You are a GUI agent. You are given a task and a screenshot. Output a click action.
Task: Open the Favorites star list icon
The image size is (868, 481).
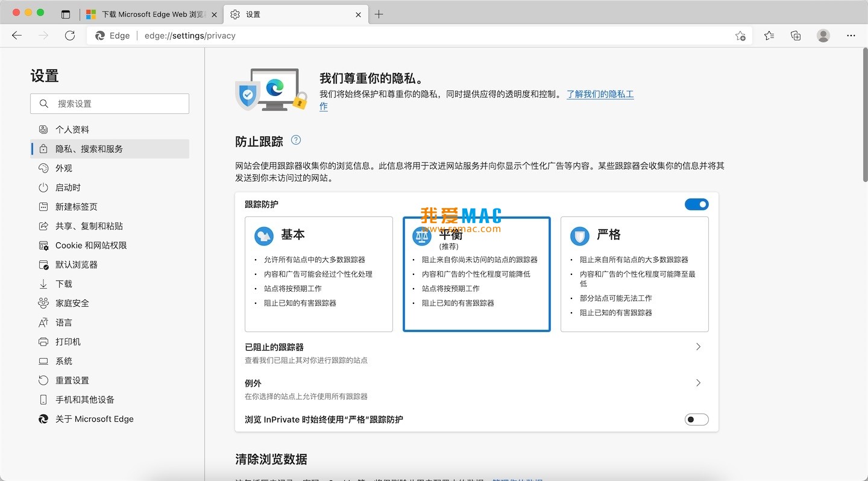click(x=769, y=36)
